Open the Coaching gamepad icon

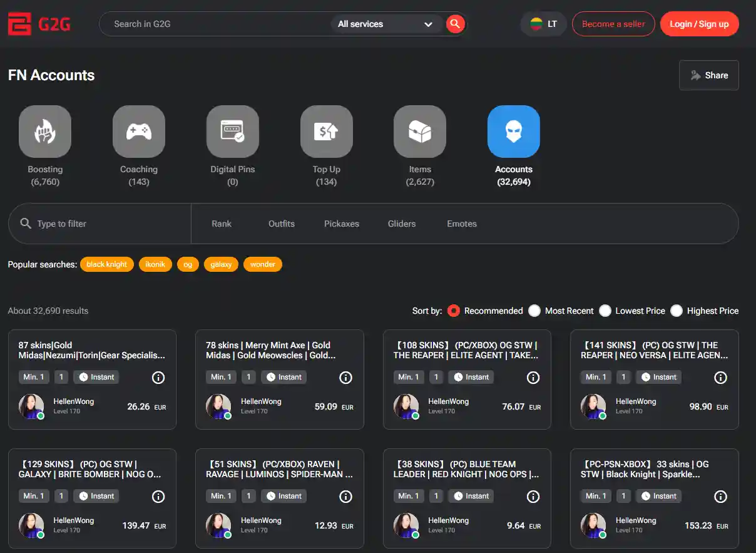[x=139, y=132]
